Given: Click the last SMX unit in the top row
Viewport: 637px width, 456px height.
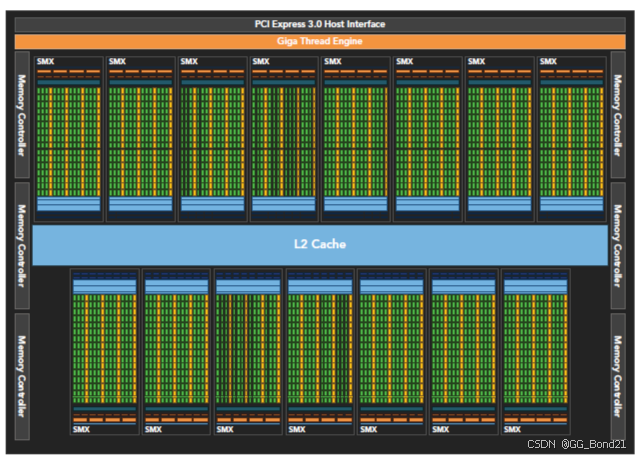Looking at the screenshot, I should point(571,139).
